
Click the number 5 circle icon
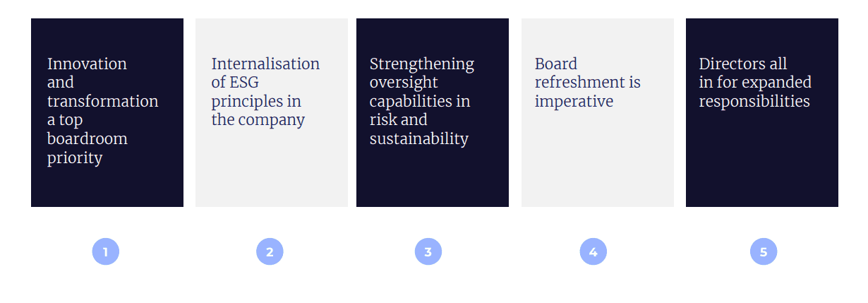click(764, 251)
